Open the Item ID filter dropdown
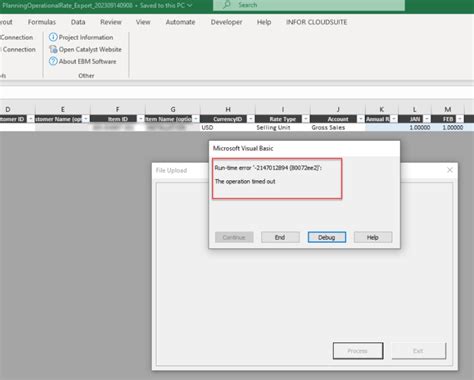 coord(141,119)
